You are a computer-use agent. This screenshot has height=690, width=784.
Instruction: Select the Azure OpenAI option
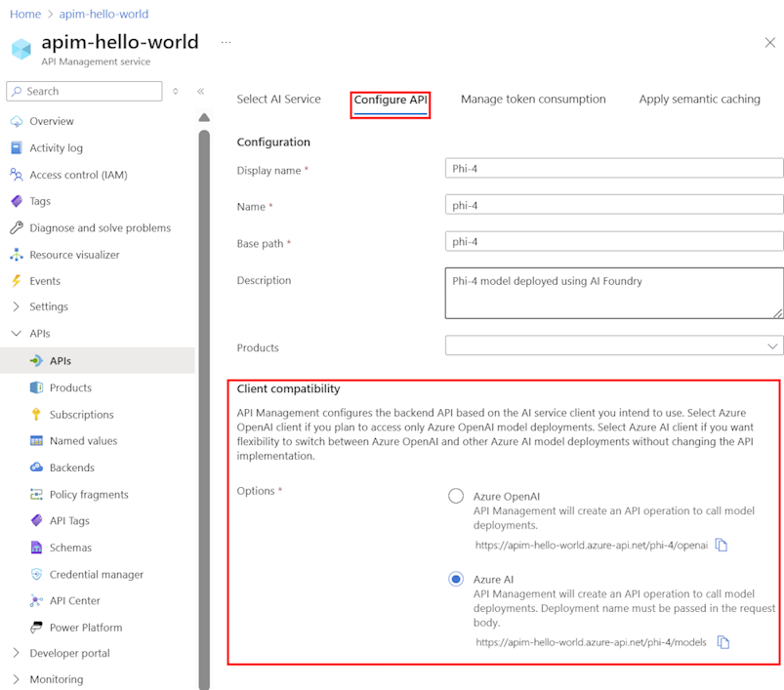pyautogui.click(x=456, y=496)
